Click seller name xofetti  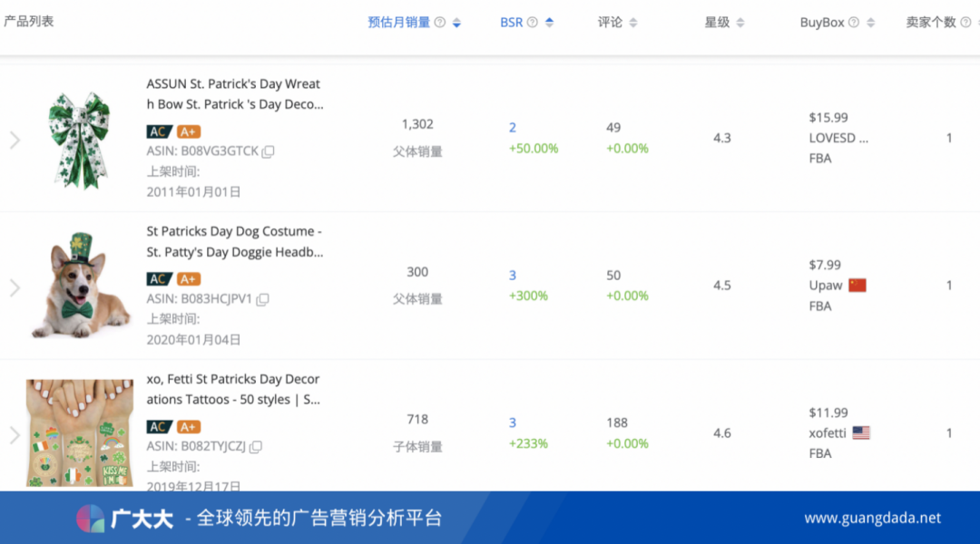pyautogui.click(x=828, y=432)
